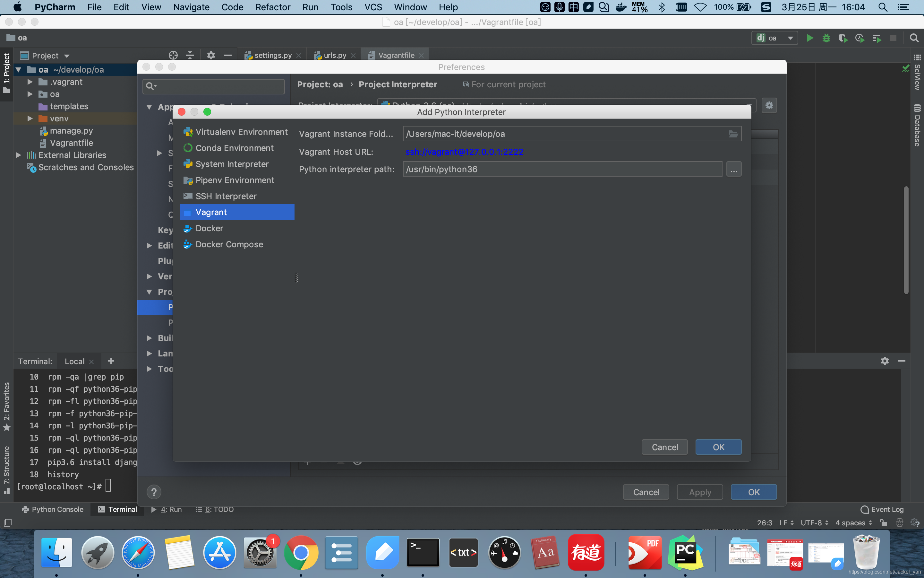The width and height of the screenshot is (924, 578).
Task: Select Pipenv Environment option
Action: pos(237,180)
